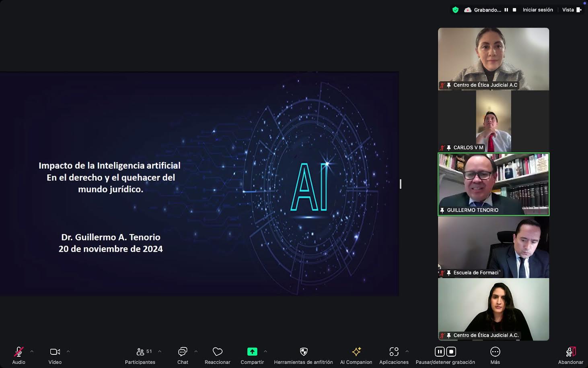588x368 pixels.
Task: Open the Más options menu
Action: 495,352
